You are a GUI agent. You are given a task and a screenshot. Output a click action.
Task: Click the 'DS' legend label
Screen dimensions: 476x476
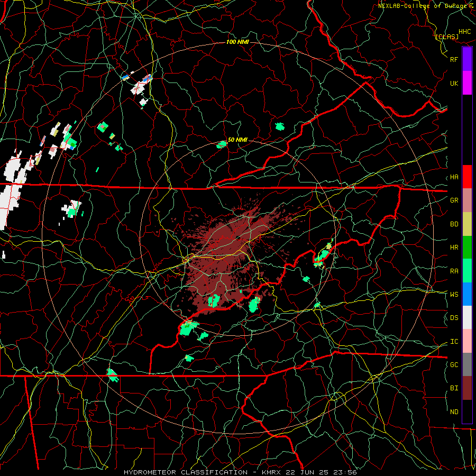(x=454, y=318)
